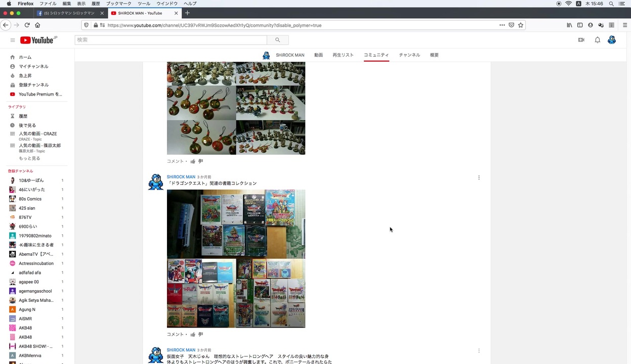This screenshot has width=631, height=364.
Task: Open the Pocket save icon
Action: point(511,25)
